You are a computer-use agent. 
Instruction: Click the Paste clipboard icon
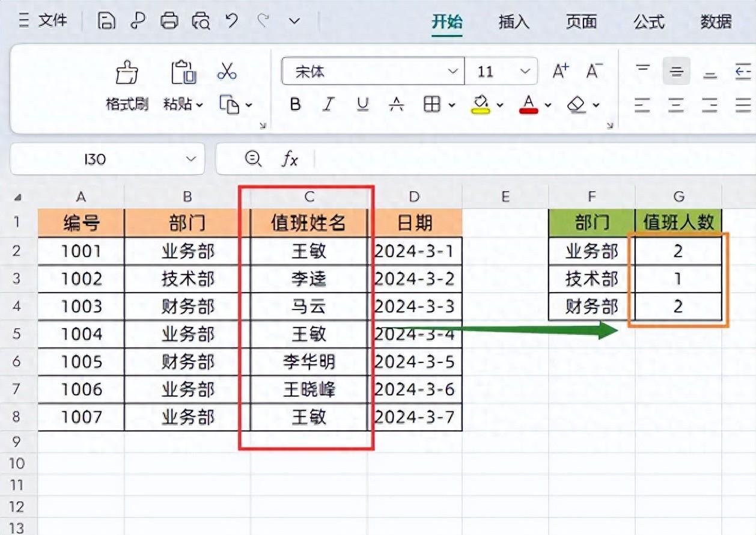click(x=184, y=72)
